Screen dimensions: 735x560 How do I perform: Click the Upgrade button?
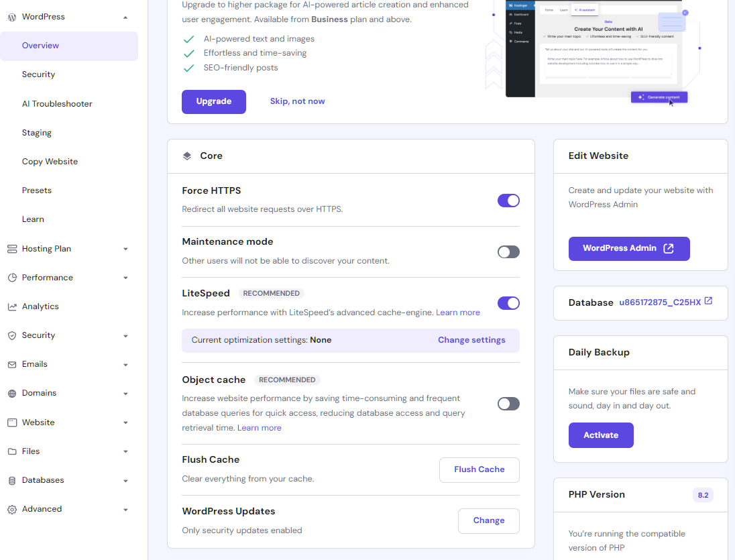(x=213, y=101)
